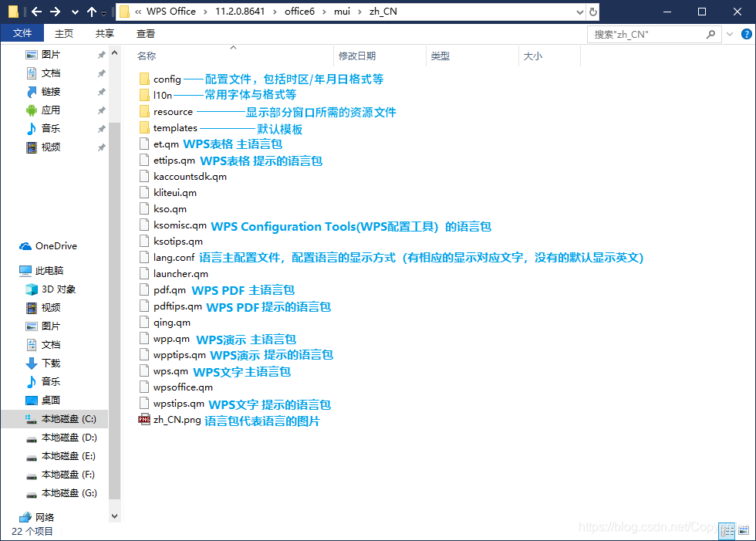Select 本地磁盘 (E:) drive

[68, 456]
